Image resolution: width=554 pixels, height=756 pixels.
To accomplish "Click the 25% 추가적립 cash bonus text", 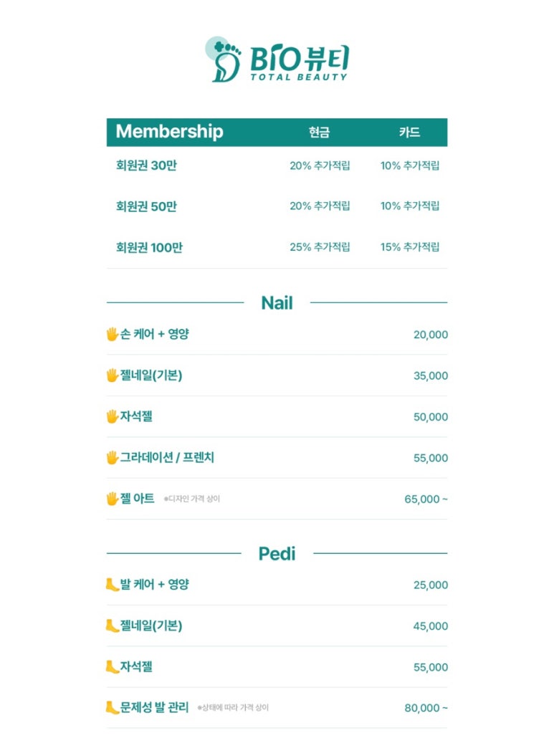I will (320, 247).
